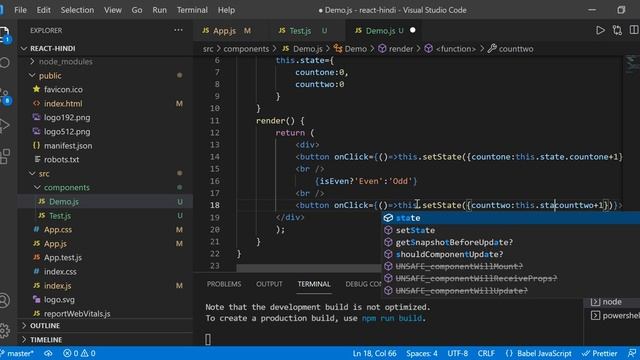Open the Accounts icon in activity bar
640x360 pixels.
pyautogui.click(x=4, y=300)
